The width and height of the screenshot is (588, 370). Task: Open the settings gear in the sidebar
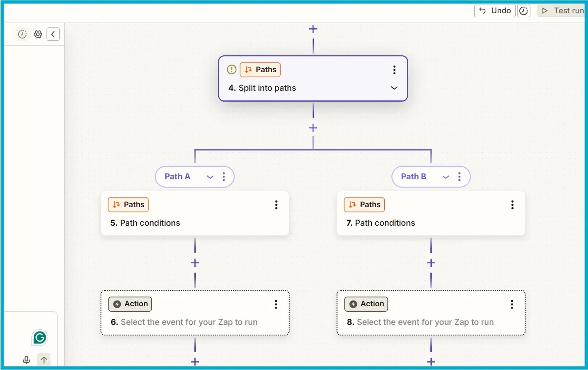pyautogui.click(x=38, y=34)
